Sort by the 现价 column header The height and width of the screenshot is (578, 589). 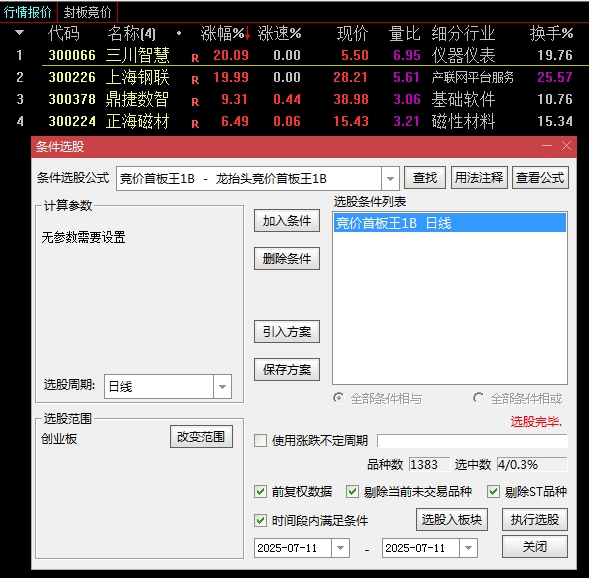point(352,33)
